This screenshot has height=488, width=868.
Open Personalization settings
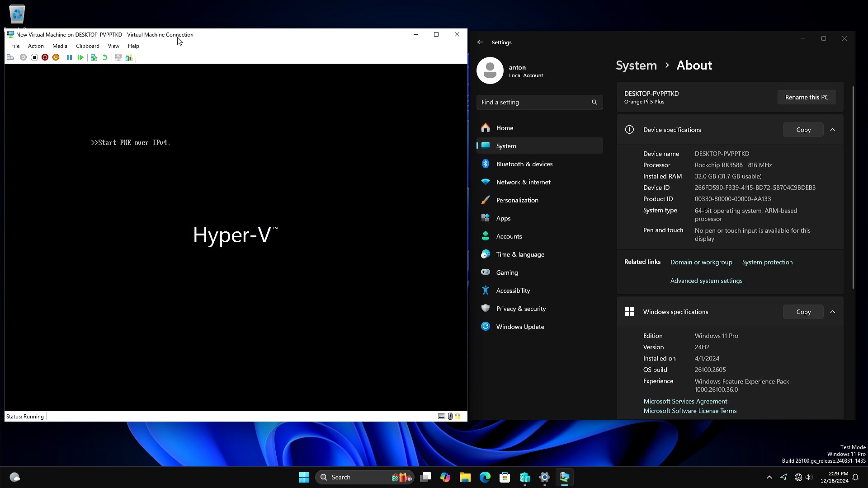click(x=539, y=200)
